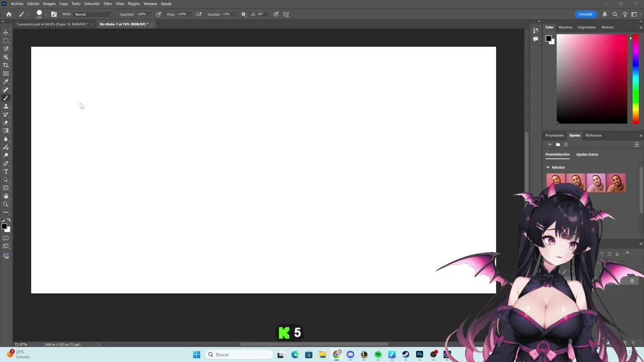Select the Object Selection tool
This screenshot has width=644, height=362.
[6, 57]
